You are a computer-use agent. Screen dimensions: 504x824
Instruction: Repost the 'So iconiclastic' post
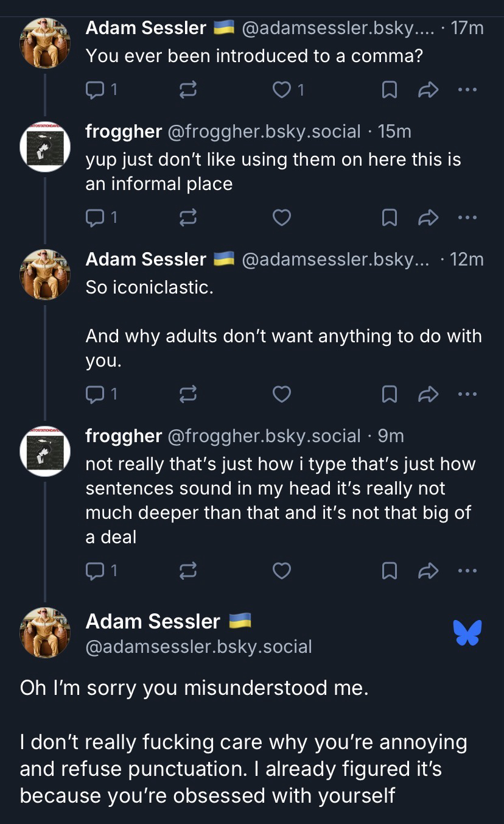(x=188, y=394)
